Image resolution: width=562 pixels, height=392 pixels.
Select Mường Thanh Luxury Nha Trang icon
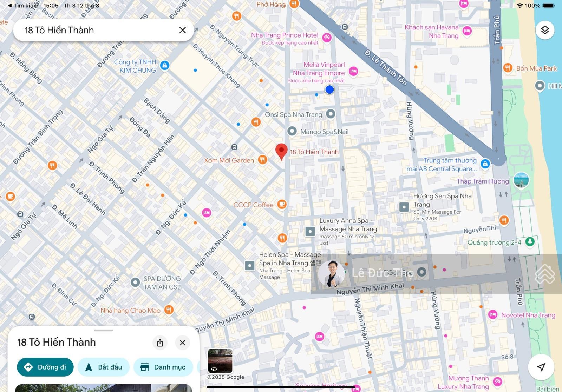(497, 382)
